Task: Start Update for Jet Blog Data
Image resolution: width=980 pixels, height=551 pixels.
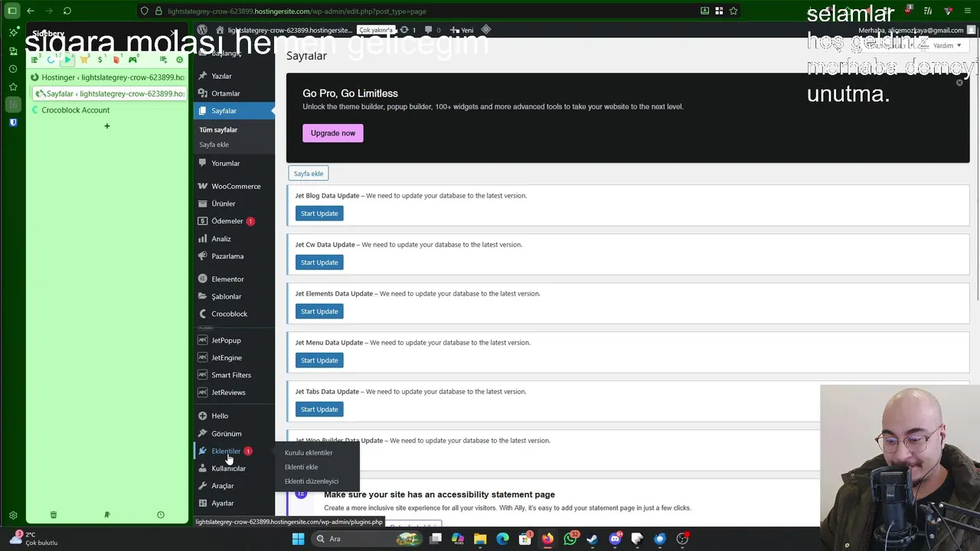Action: (x=319, y=214)
